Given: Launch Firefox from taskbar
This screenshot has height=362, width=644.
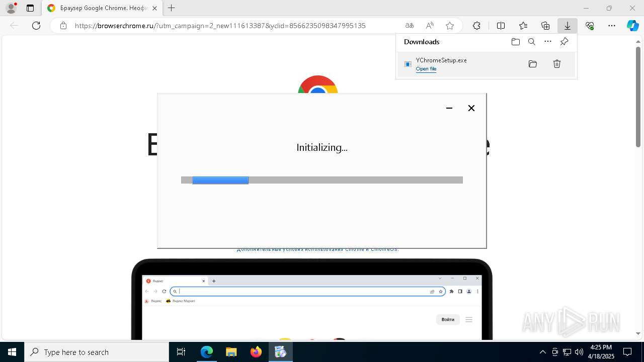Looking at the screenshot, I should pos(256,352).
